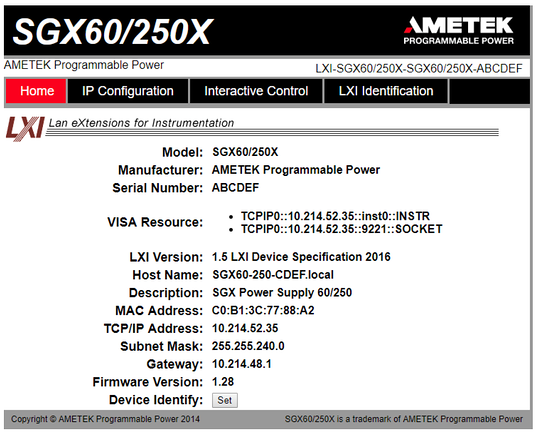Click the AMETEK Programmable Power logo

tap(458, 30)
